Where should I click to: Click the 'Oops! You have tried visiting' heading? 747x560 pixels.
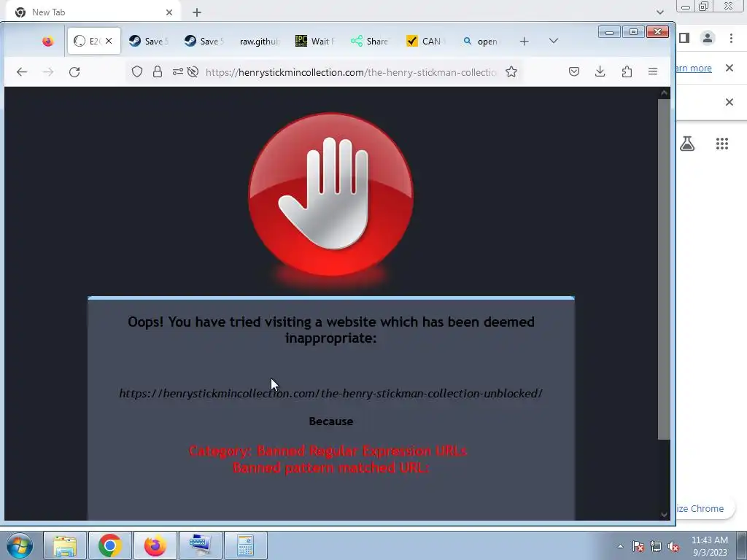pos(331,330)
